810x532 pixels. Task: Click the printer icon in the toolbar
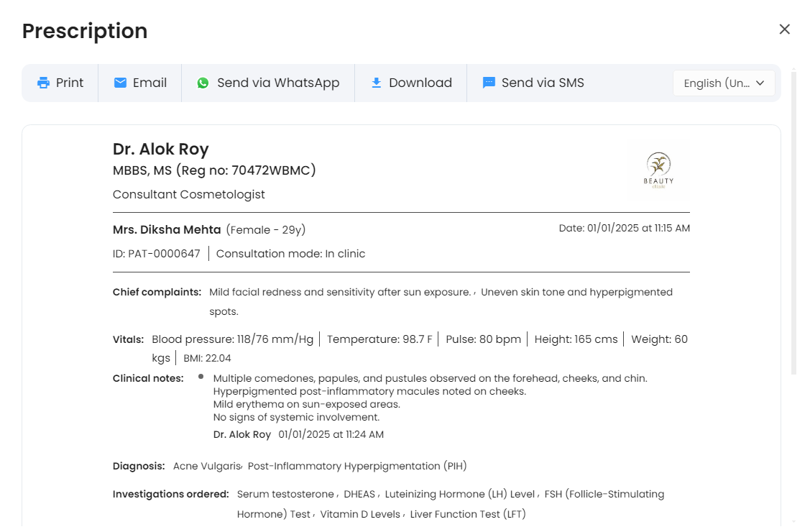[44, 83]
